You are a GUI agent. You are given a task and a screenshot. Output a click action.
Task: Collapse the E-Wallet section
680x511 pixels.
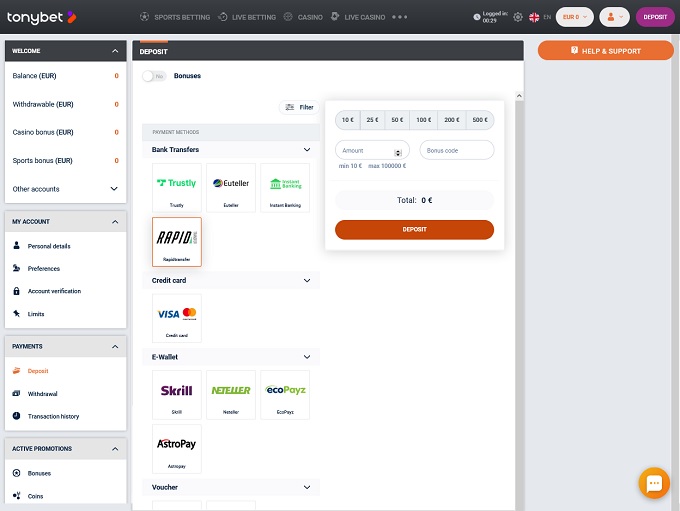point(307,356)
